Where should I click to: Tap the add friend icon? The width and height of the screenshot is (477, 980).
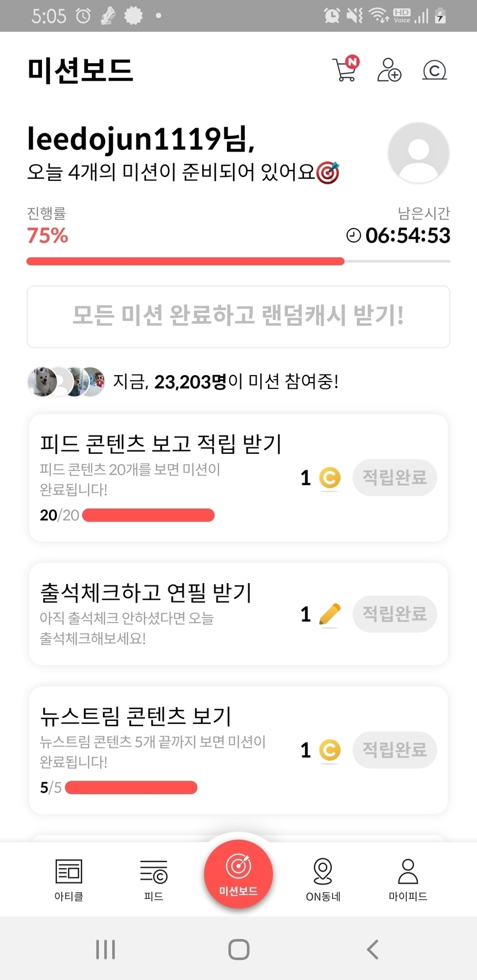coord(389,70)
